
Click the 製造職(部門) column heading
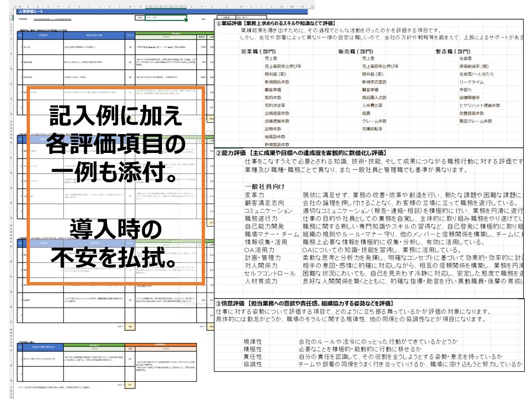point(453,51)
